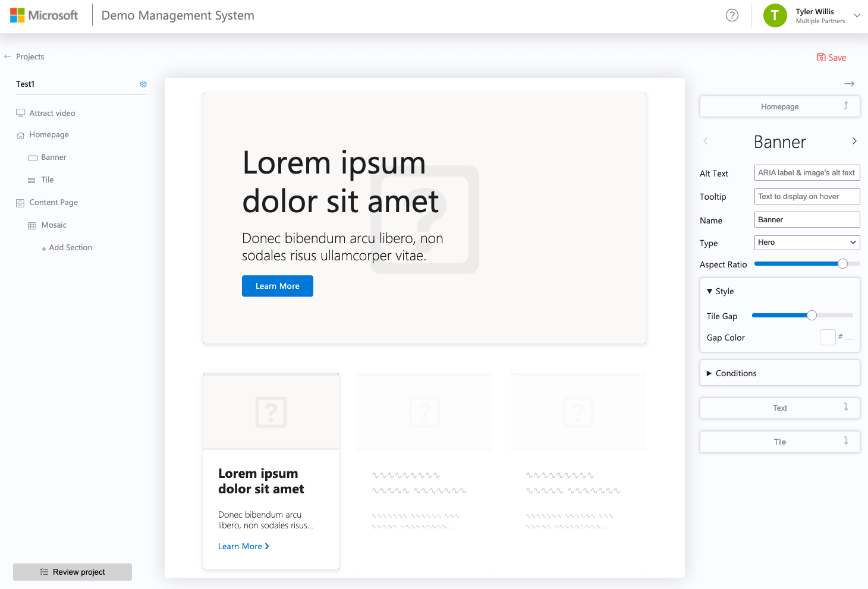Screen dimensions: 868x589
Task: Open the Type dropdown showing Hero
Action: point(807,242)
